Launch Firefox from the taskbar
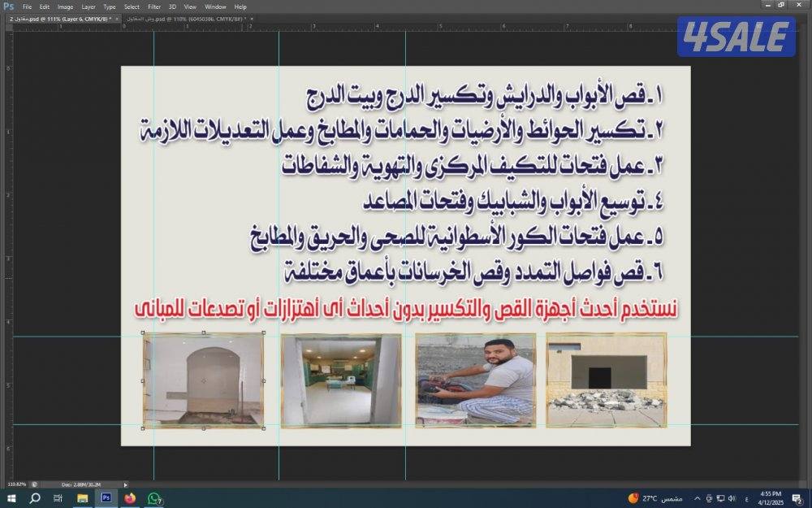The width and height of the screenshot is (812, 508). pyautogui.click(x=128, y=500)
